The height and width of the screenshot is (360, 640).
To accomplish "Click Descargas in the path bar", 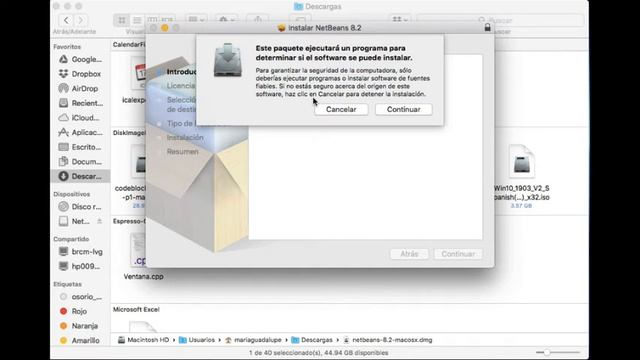I will pos(312,340).
